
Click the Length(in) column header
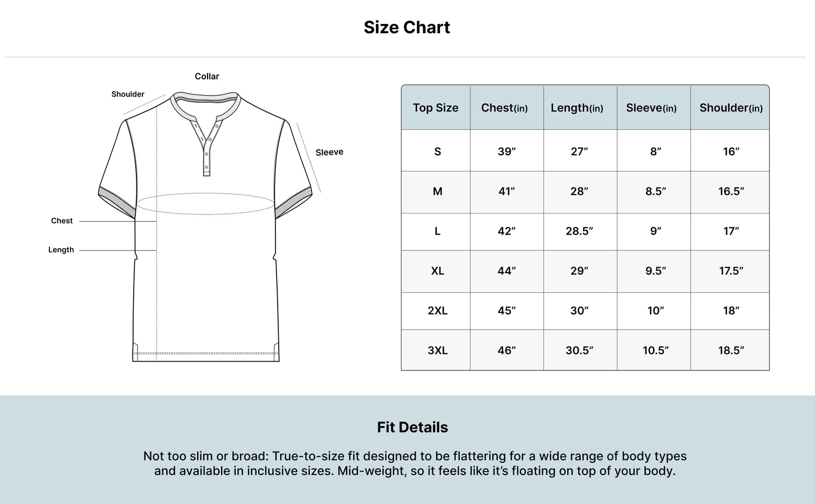pos(577,108)
